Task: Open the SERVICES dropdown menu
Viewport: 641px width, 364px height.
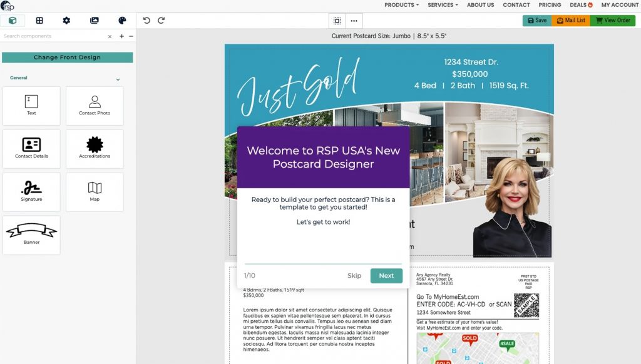Action: click(x=443, y=5)
